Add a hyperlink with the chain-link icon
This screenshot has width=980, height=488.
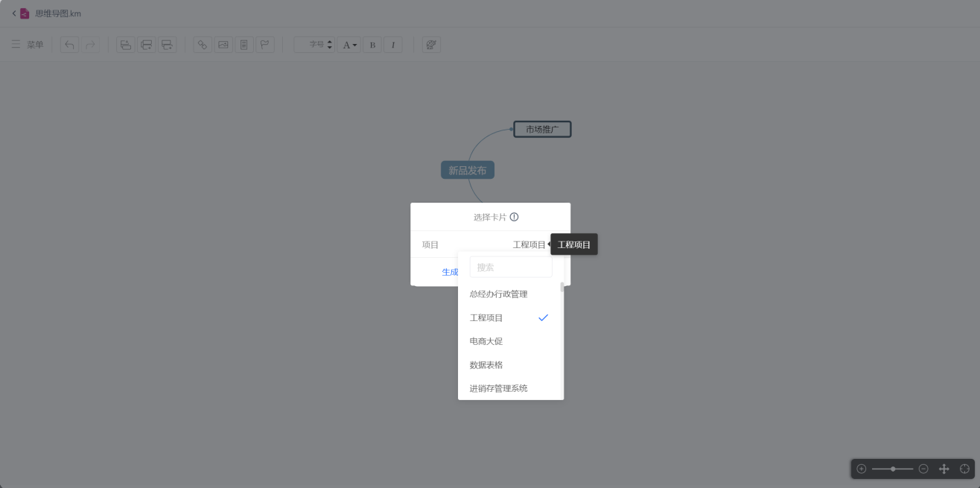[x=203, y=45]
